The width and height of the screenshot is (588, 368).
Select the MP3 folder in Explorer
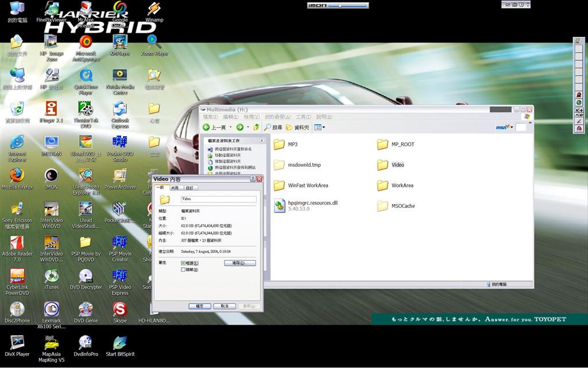coord(286,144)
